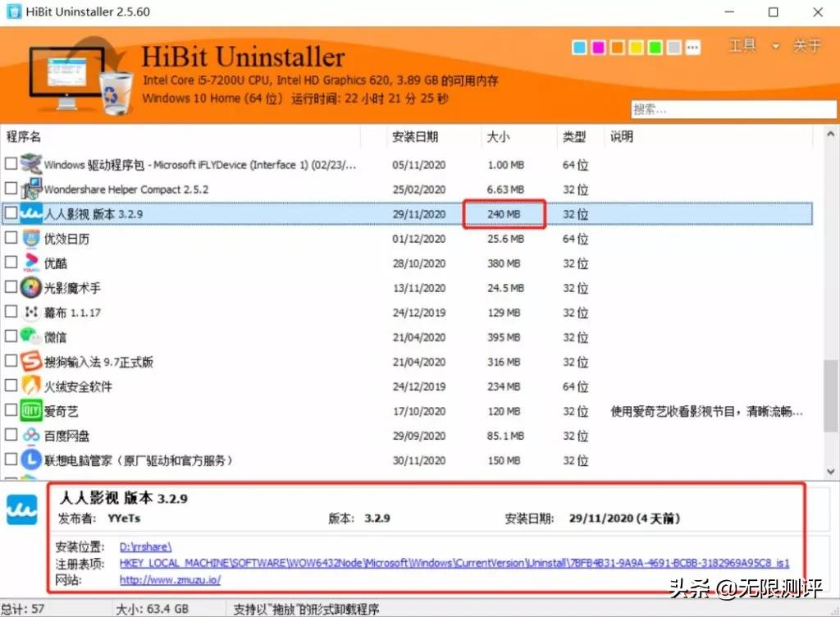Image resolution: width=840 pixels, height=617 pixels.
Task: Pick the orange theme color swatch
Action: 617,48
